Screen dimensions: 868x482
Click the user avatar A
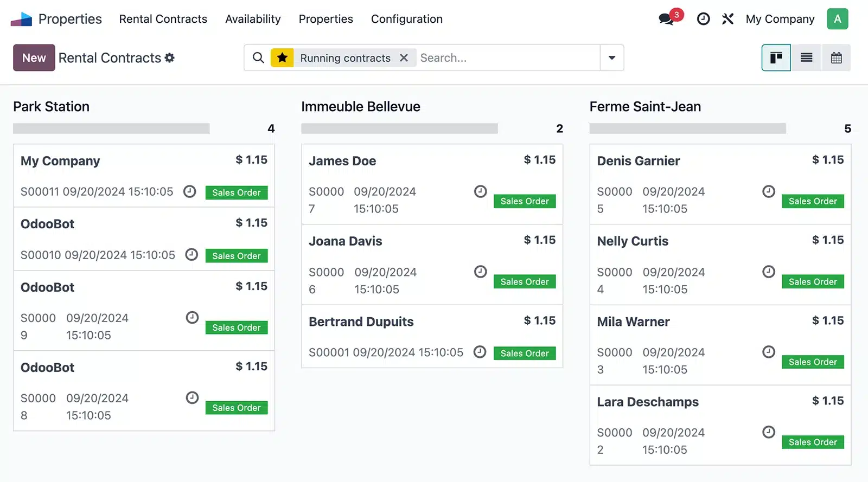point(837,19)
